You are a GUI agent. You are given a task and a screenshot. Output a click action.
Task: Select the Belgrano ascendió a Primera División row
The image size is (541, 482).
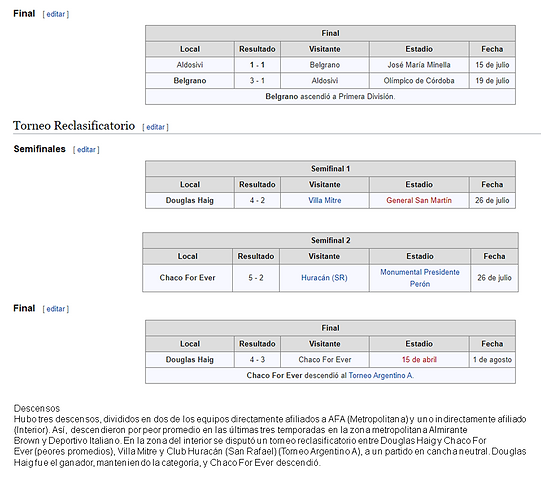[x=330, y=97]
